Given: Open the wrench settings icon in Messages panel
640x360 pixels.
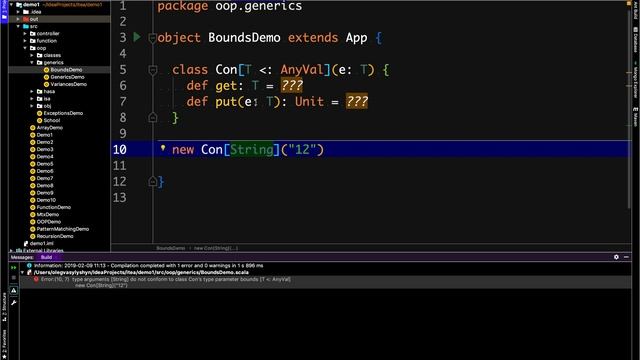Looking at the screenshot, I should pos(13,302).
